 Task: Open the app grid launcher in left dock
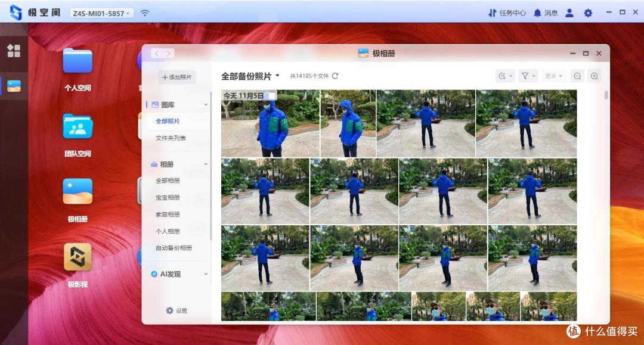(14, 51)
